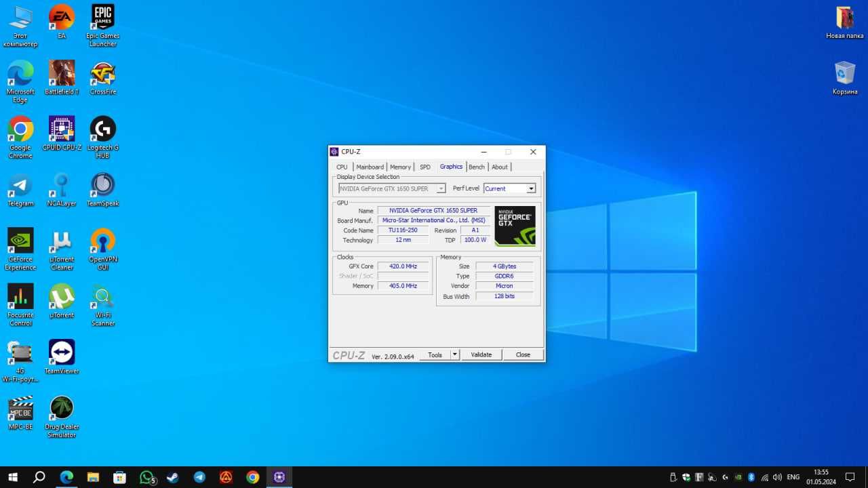The height and width of the screenshot is (488, 868).
Task: Click the 4G Wi-Fi router desktop icon
Action: pyautogui.click(x=20, y=361)
